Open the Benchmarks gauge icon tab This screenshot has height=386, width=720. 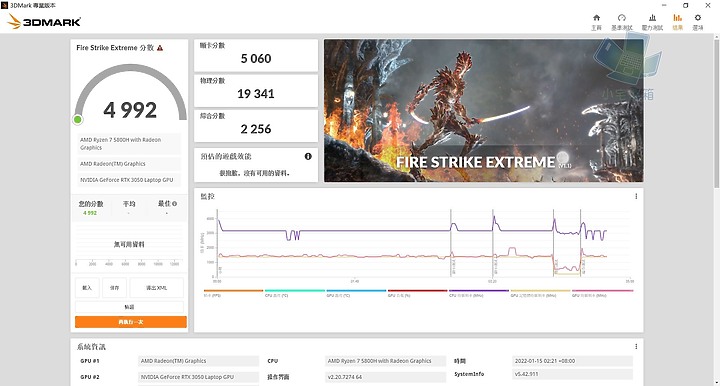click(x=622, y=21)
